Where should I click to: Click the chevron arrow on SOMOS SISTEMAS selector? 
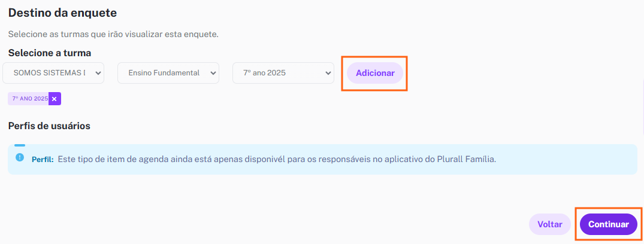coord(98,73)
